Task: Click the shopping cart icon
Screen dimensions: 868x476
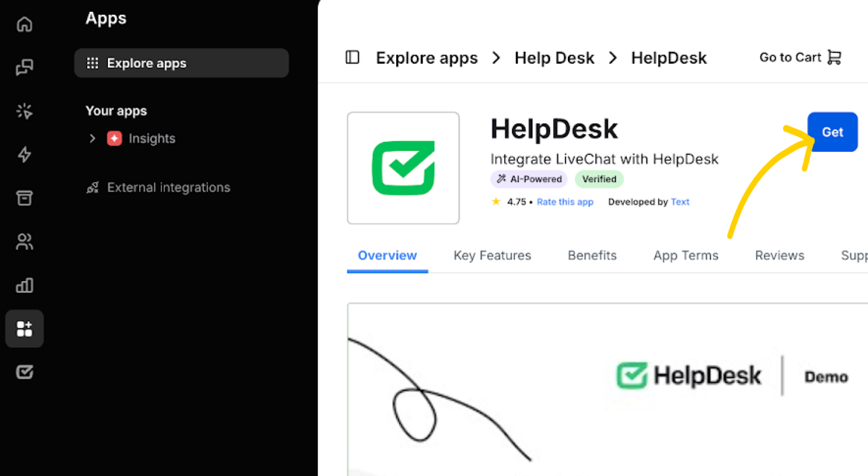Action: click(834, 57)
